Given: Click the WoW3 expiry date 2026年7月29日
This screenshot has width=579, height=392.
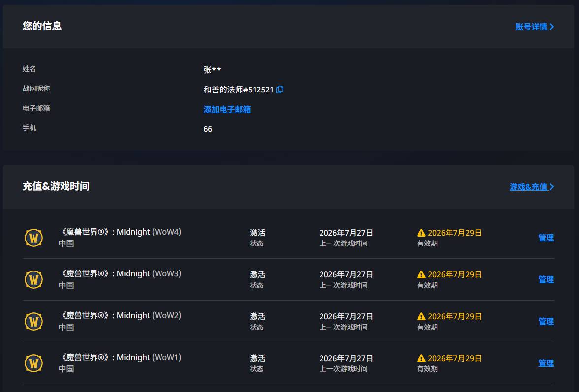Looking at the screenshot, I should pos(454,274).
